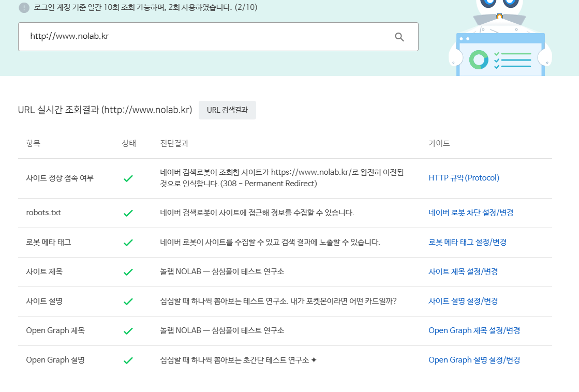Open the URL 검색결과 button
This screenshot has width=579, height=392.
227,110
